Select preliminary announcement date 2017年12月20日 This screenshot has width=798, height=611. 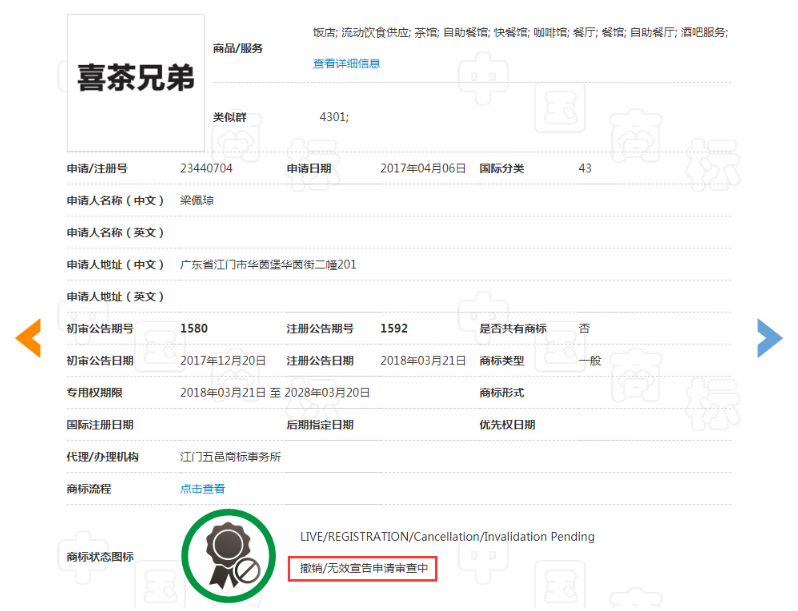223,361
